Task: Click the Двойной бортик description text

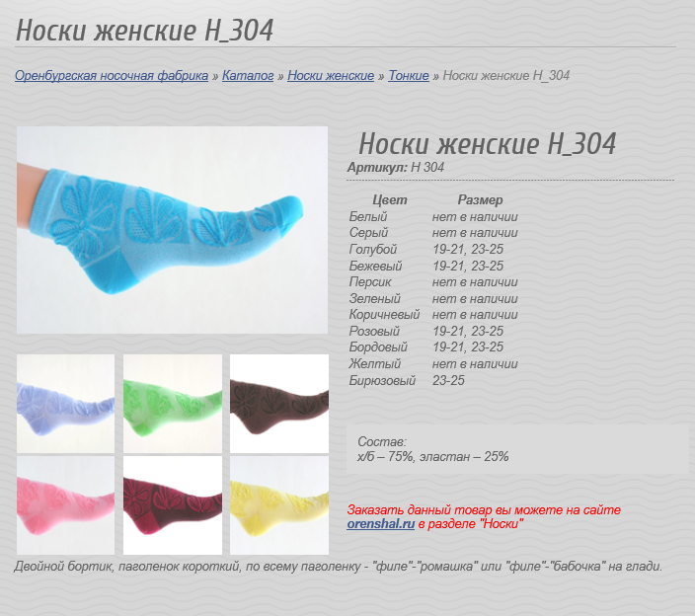Action: [339, 566]
